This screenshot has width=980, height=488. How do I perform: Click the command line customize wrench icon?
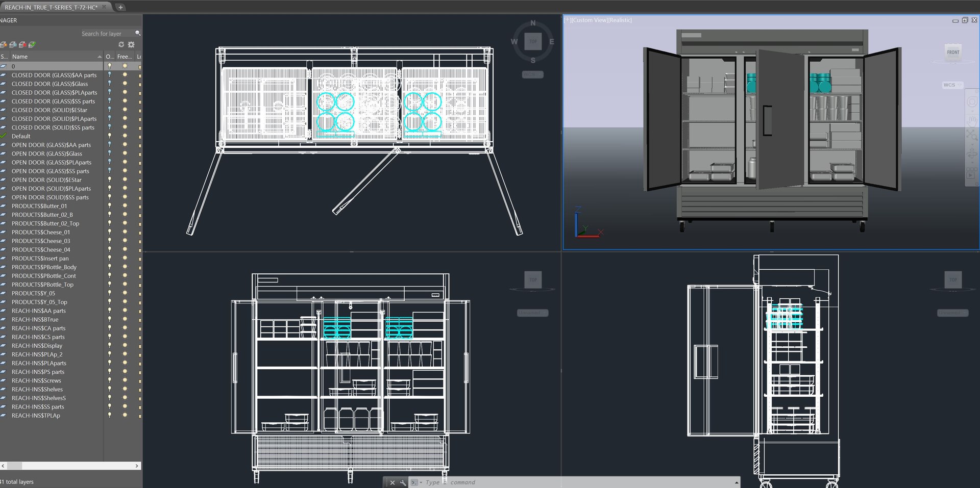[x=403, y=482]
